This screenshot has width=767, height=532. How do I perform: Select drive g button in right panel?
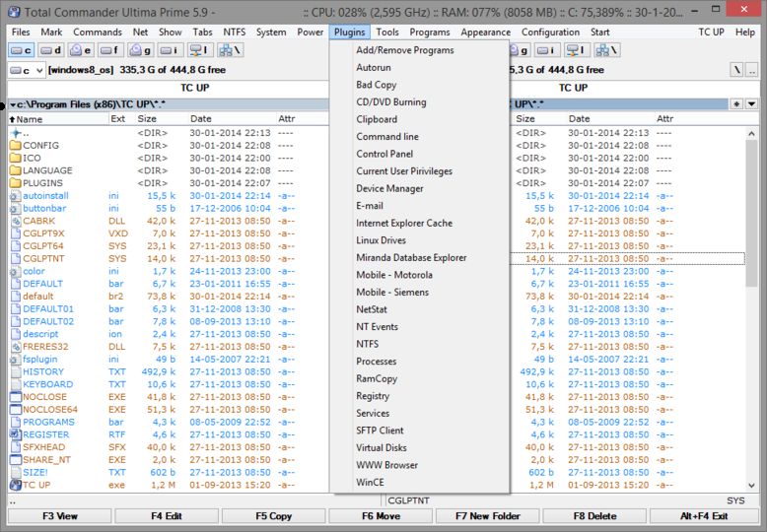[x=521, y=50]
